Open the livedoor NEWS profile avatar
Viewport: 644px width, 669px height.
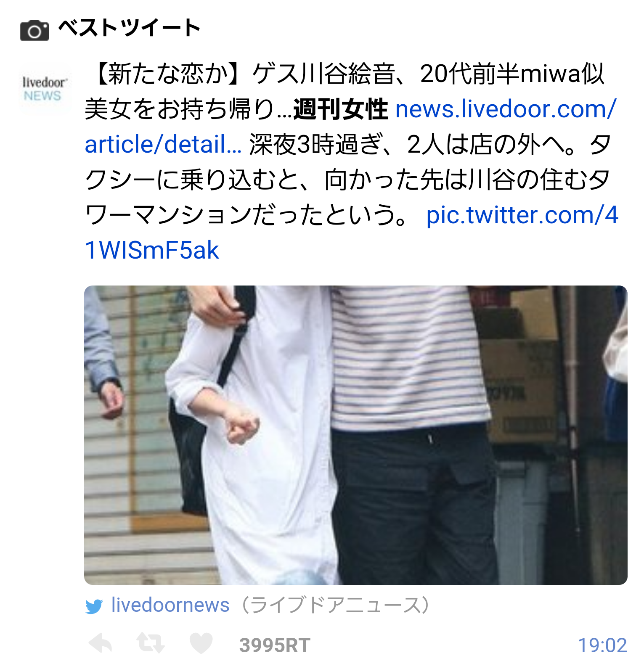click(x=44, y=89)
